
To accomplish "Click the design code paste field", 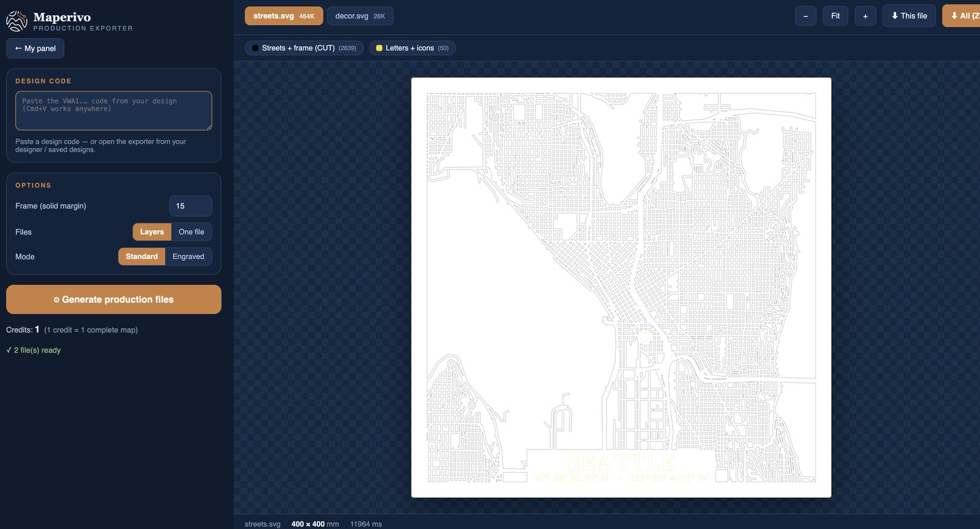I will click(x=114, y=111).
